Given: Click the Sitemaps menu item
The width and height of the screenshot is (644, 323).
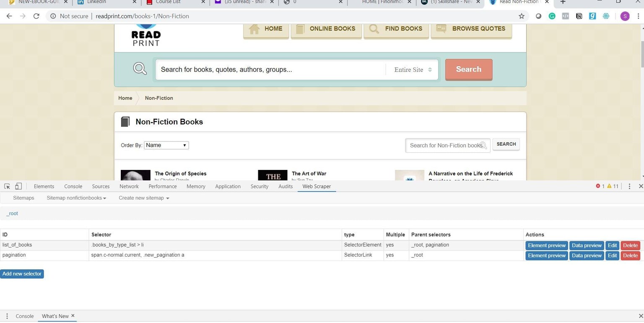Looking at the screenshot, I should pos(23,198).
